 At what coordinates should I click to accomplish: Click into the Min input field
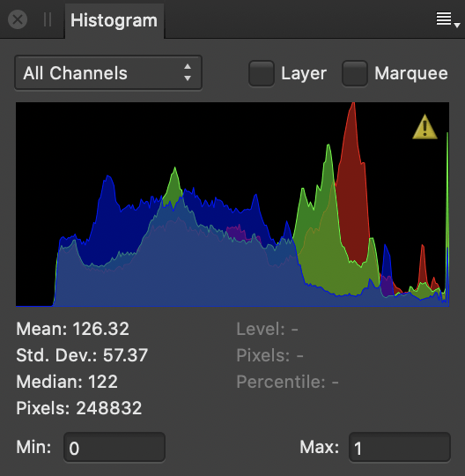click(114, 448)
